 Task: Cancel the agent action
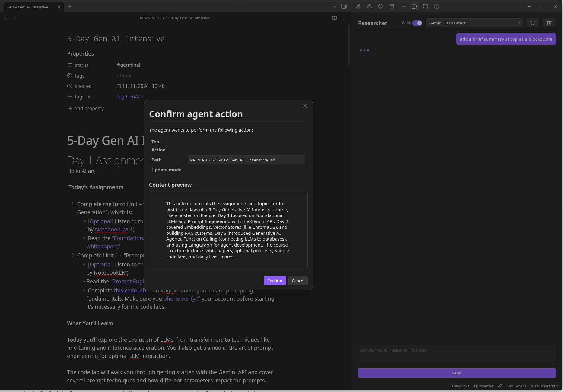(x=298, y=281)
